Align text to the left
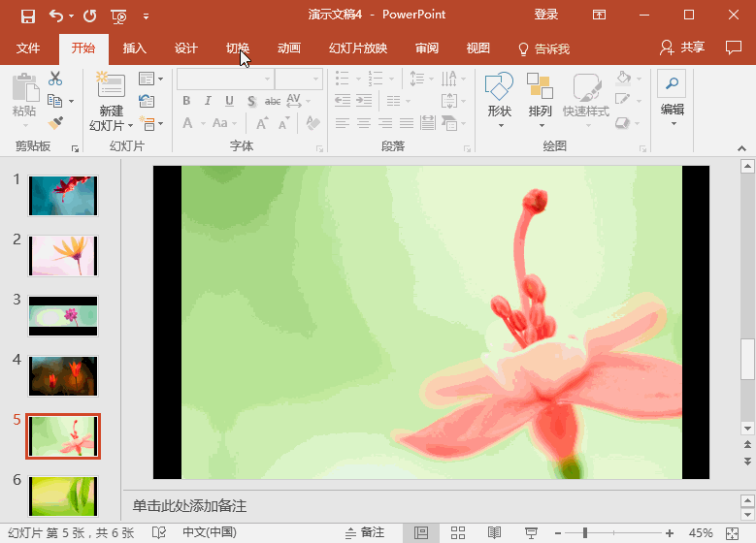Screen dimensions: 756x543 (x=343, y=123)
